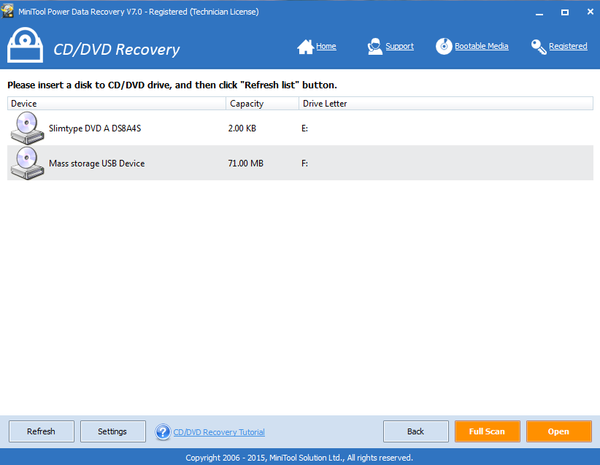Go Back to previous screen
600x465 pixels.
coord(416,431)
